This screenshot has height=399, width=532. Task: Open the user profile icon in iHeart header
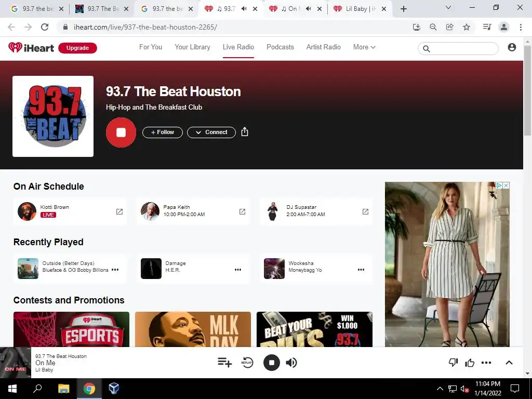(x=512, y=47)
